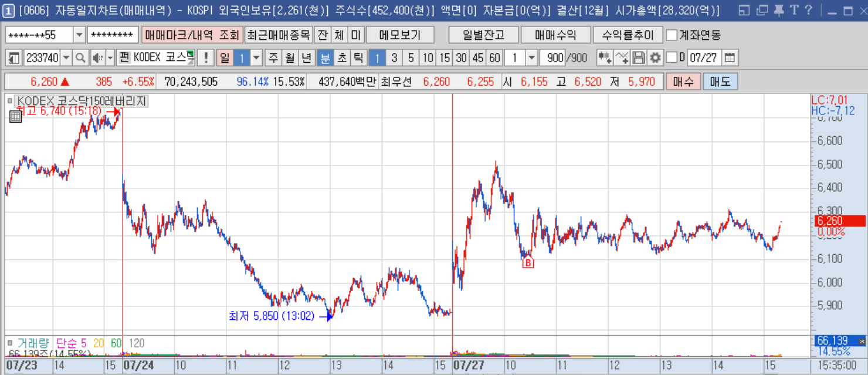Click the stock code search magnifier icon
868x375 pixels.
[x=80, y=58]
